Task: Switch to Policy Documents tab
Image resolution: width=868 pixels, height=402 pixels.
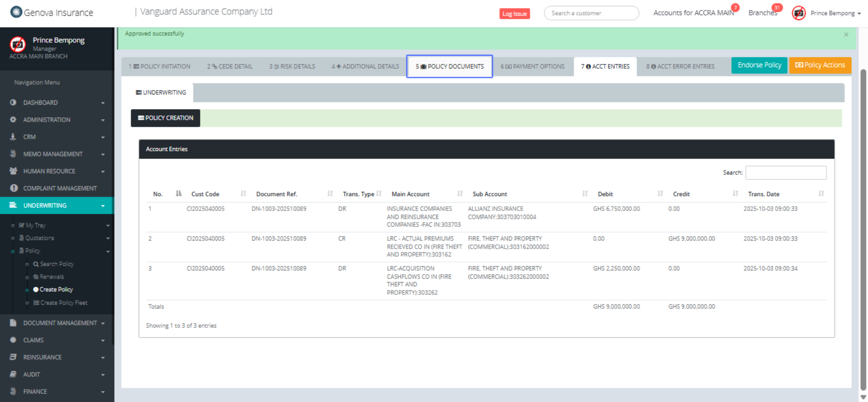Action: tap(449, 66)
